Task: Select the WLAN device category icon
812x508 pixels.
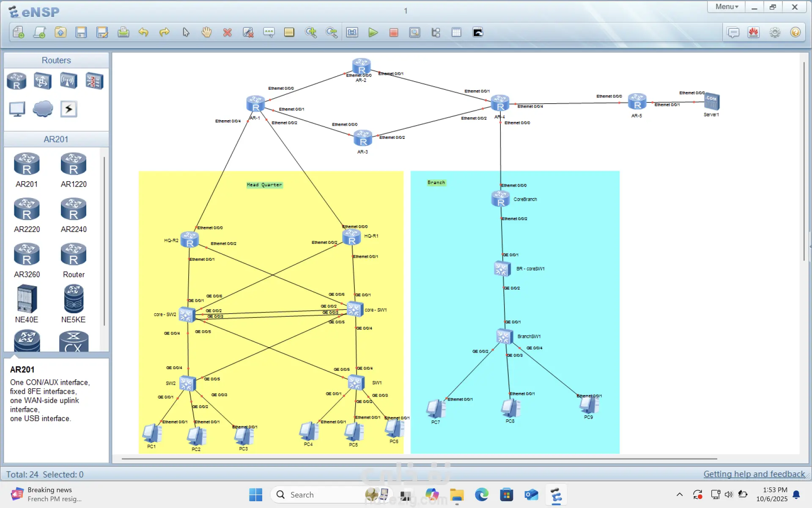Action: tap(69, 81)
